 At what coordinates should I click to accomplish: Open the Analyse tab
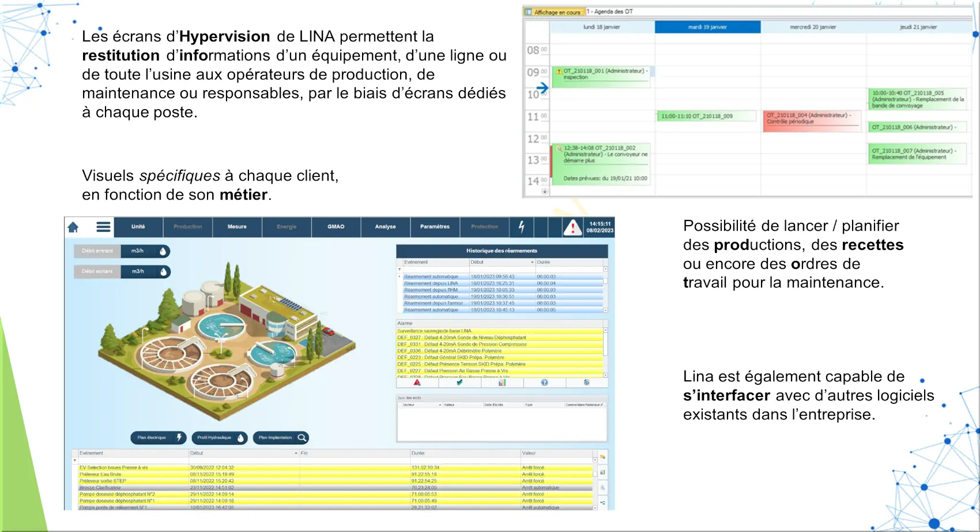pyautogui.click(x=385, y=227)
